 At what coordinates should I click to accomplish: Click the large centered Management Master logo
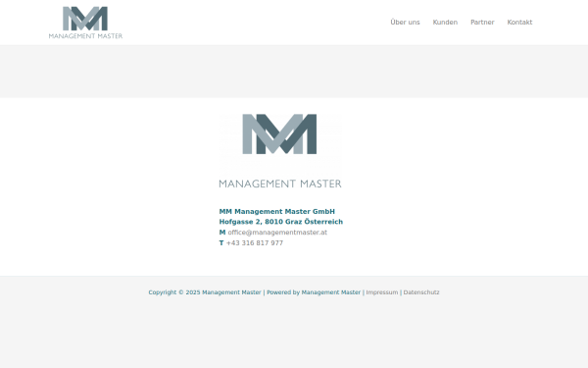(x=280, y=150)
